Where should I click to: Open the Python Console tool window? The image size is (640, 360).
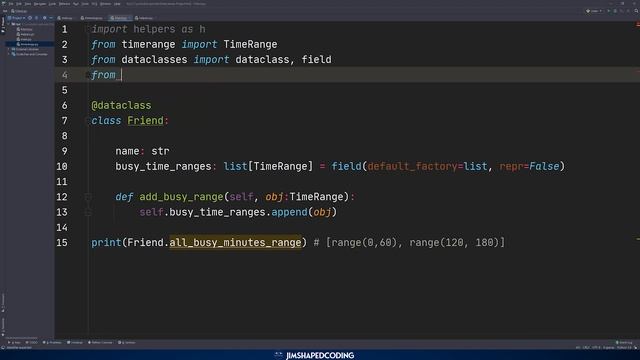100,342
